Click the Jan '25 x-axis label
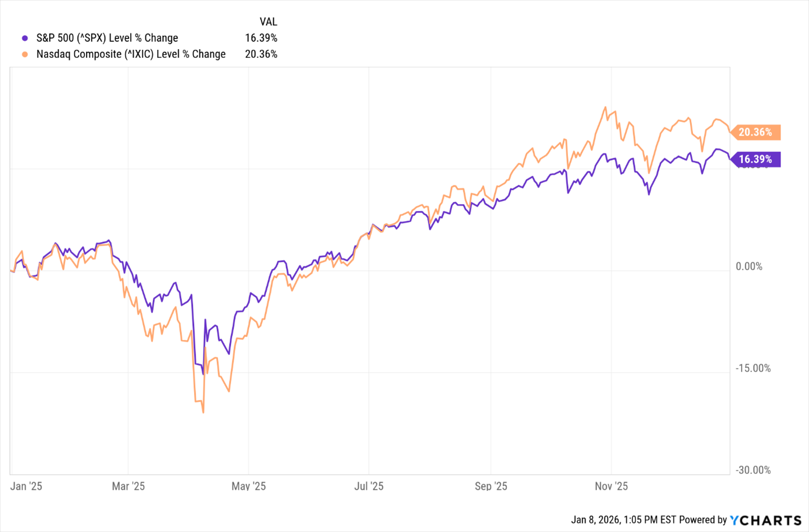Image resolution: width=809 pixels, height=532 pixels. [x=26, y=486]
